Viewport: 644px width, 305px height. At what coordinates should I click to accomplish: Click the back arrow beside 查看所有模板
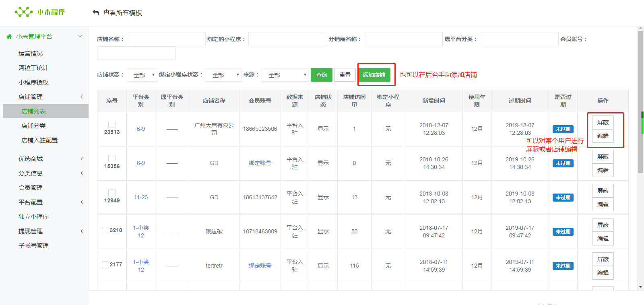click(x=96, y=12)
